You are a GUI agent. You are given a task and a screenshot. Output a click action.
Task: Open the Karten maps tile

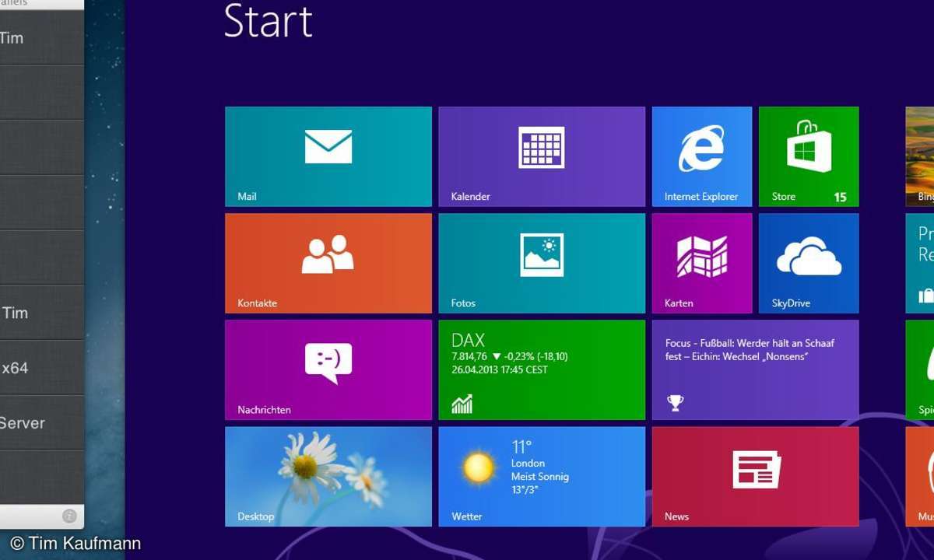(702, 263)
